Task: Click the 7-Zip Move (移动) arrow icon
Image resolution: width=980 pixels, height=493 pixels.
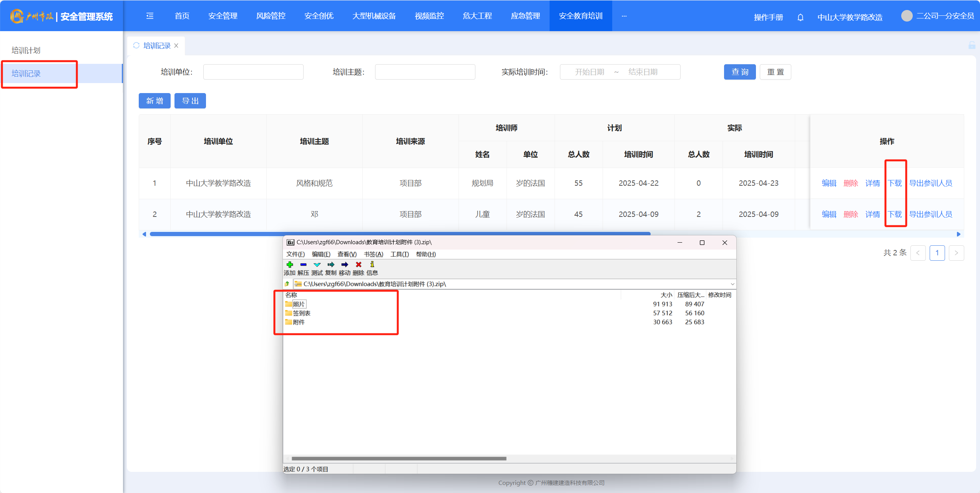Action: pyautogui.click(x=344, y=265)
